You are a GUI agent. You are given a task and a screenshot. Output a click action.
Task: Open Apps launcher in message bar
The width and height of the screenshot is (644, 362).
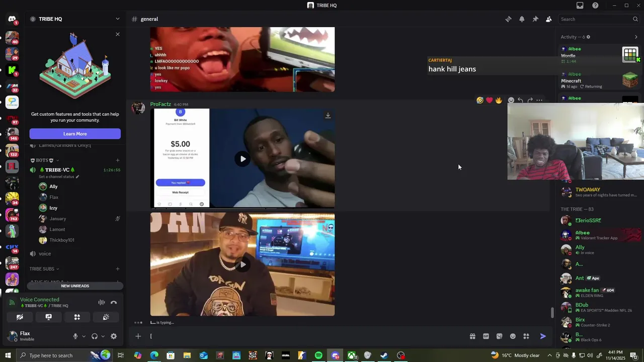coord(526,336)
